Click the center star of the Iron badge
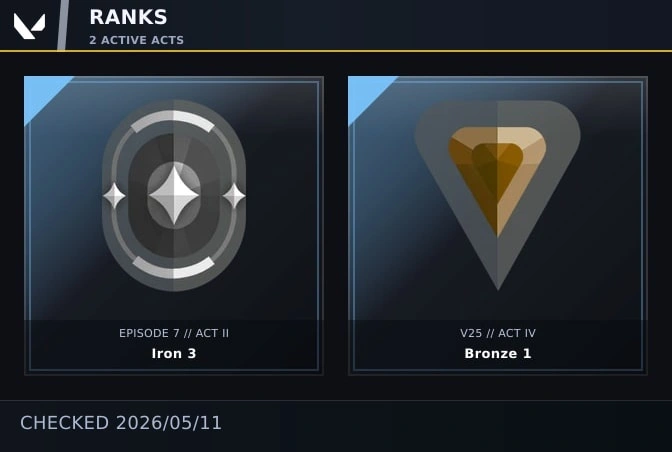672x452 pixels. 174,196
